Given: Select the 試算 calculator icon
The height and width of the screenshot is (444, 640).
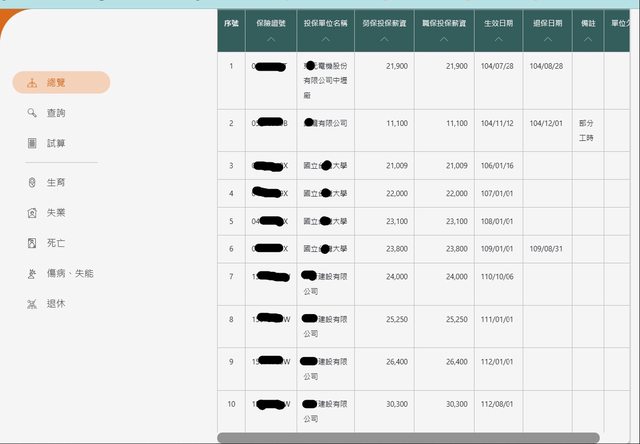Looking at the screenshot, I should 32,143.
